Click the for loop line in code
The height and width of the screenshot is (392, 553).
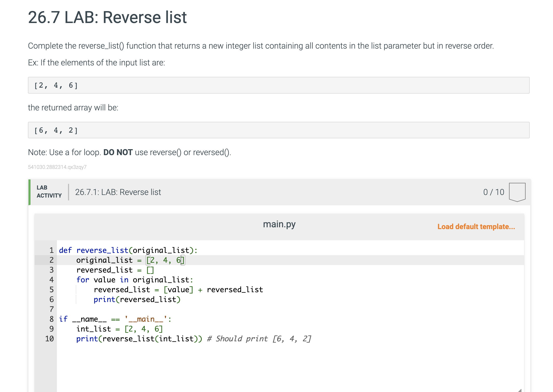(134, 280)
